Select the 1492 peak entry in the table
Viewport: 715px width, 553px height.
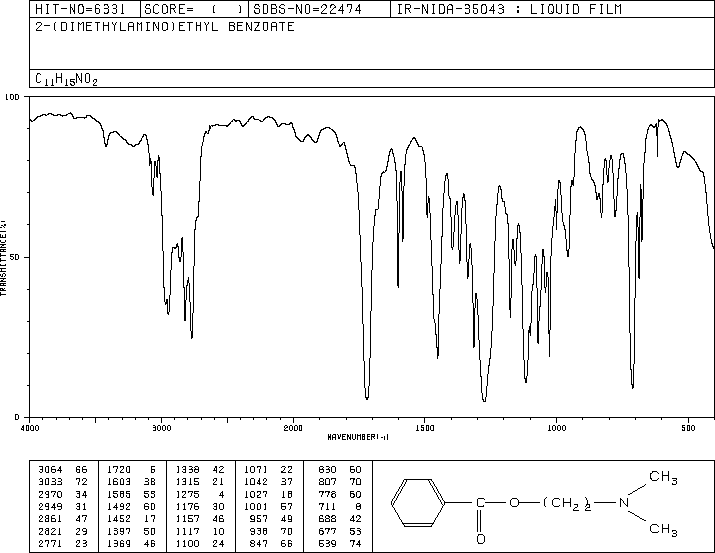click(x=131, y=506)
